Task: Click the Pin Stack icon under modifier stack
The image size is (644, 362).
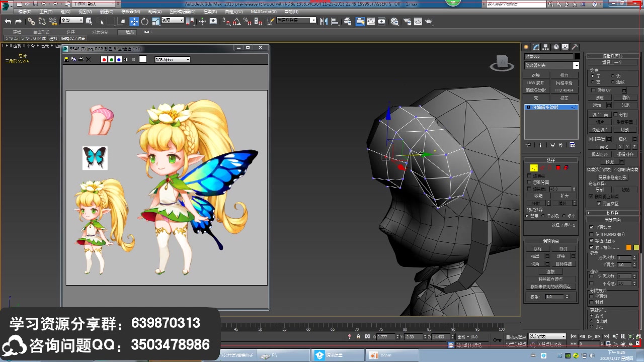Action: point(527,145)
